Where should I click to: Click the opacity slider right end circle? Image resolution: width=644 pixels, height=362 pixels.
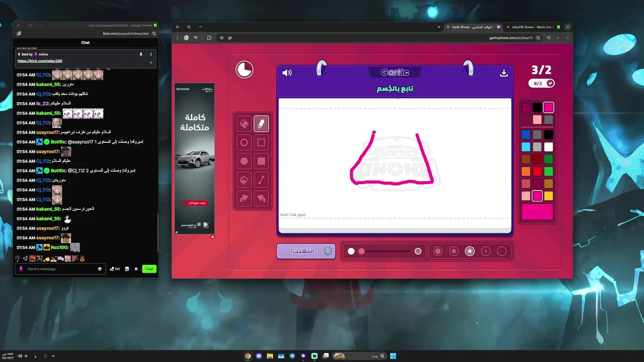(418, 251)
